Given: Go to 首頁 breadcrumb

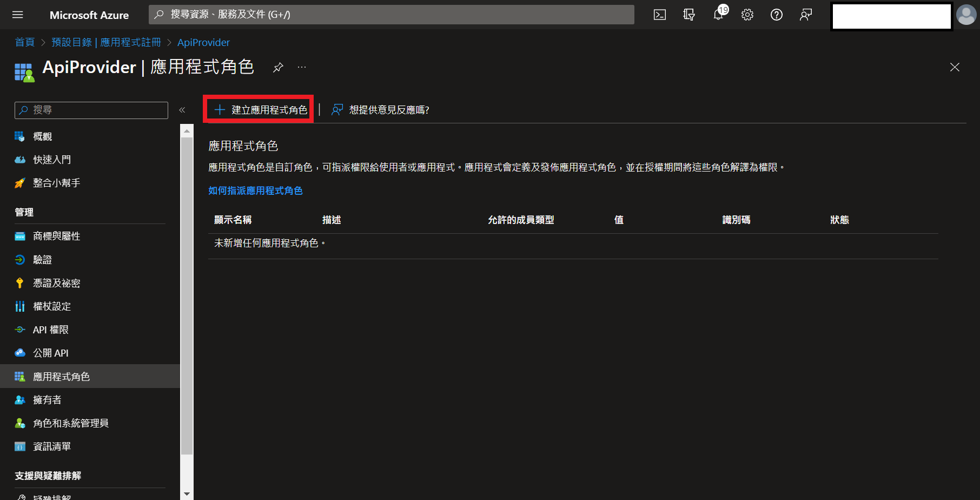Looking at the screenshot, I should (x=24, y=42).
